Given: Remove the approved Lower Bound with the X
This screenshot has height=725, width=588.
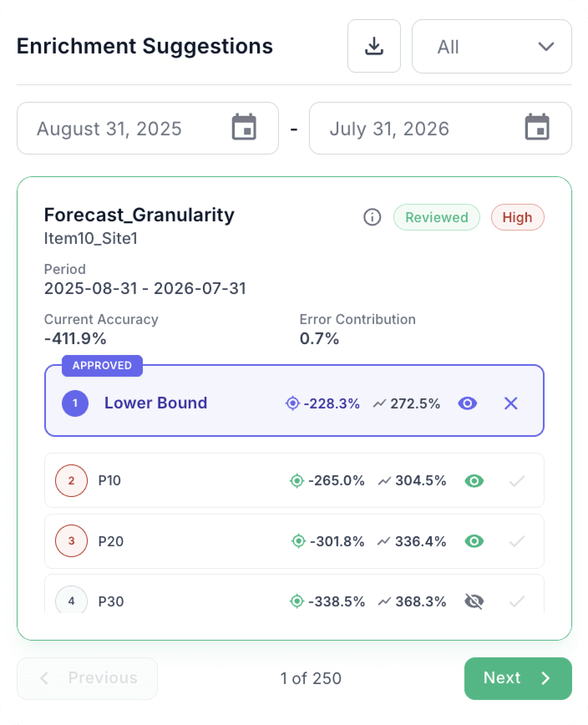Looking at the screenshot, I should pos(510,403).
